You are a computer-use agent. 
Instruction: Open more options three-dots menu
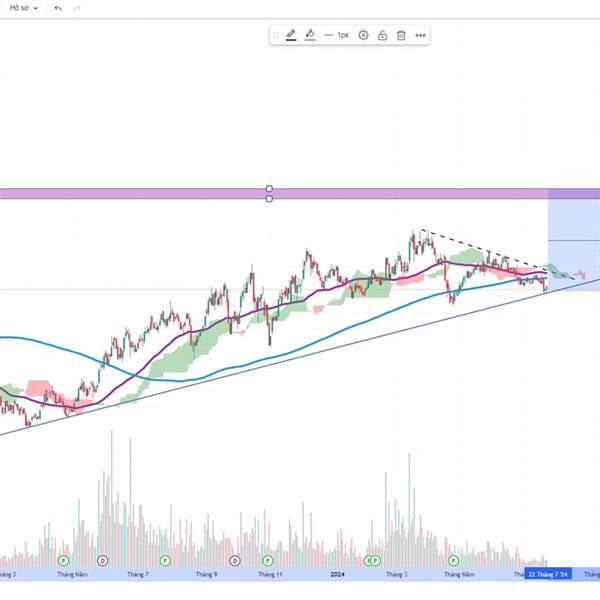coord(421,35)
